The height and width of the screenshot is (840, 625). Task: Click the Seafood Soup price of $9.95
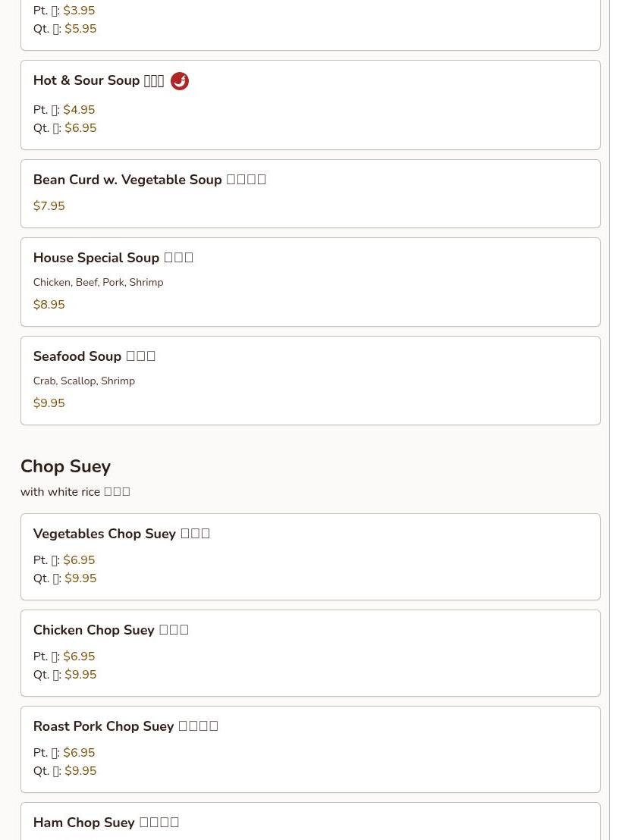coord(49,403)
